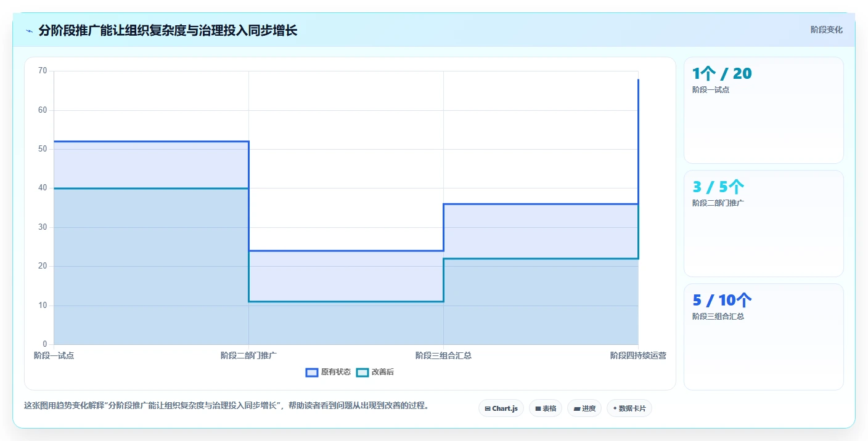868x441 pixels.
Task: Toggle the 原有状态 legend swatch
Action: [x=312, y=372]
